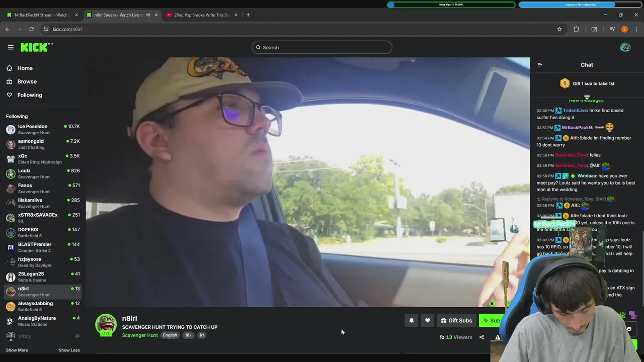644x362 pixels.
Task: Click the Gift Subs button
Action: tap(456, 321)
